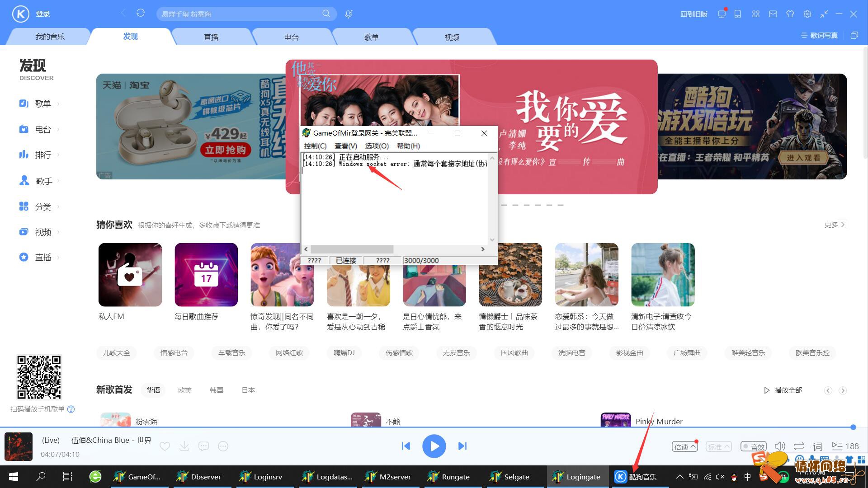Viewport: 868px width, 488px height.
Task: Click the overlapping windows icon beside 歌词写真
Action: 854,35
